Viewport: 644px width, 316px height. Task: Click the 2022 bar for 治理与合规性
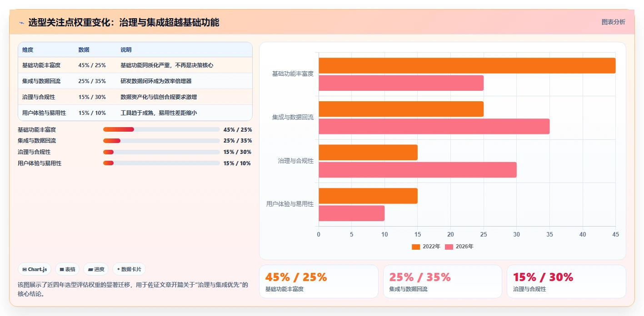tap(368, 153)
